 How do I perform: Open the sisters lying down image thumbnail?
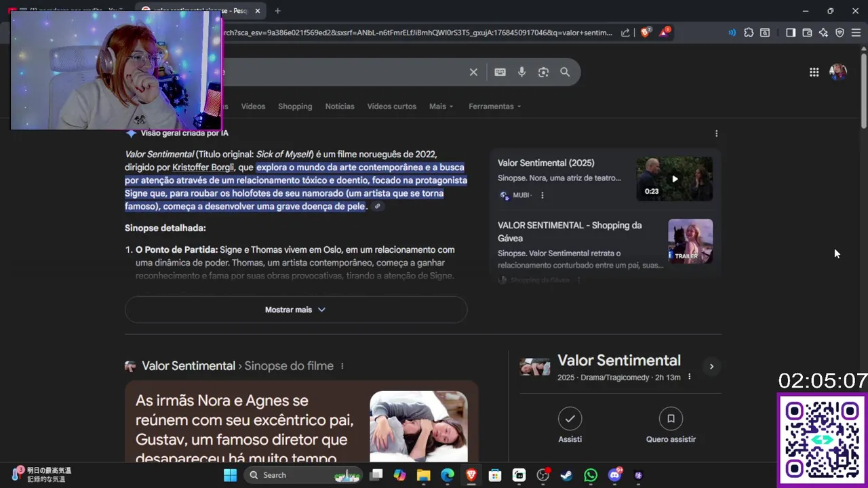418,426
